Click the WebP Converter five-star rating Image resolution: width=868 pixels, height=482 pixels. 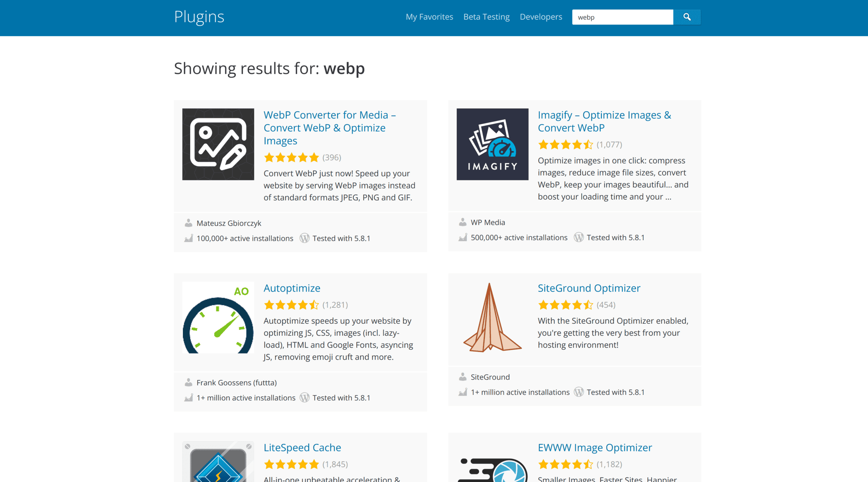point(291,157)
